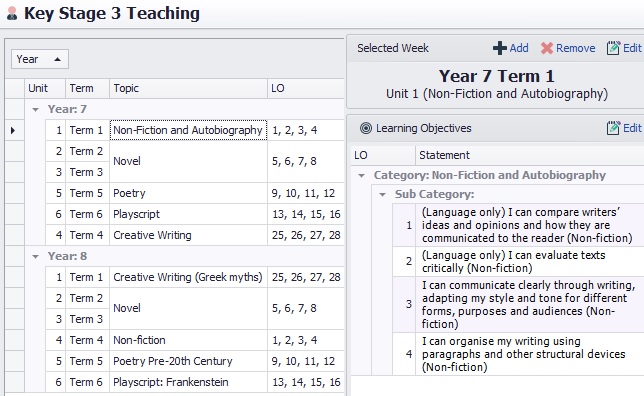Click the Selected Week panel title
This screenshot has height=396, width=644.
point(393,48)
